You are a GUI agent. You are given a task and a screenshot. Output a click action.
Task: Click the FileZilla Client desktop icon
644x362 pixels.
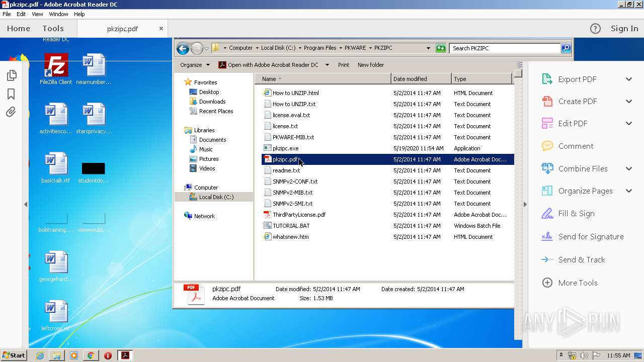(56, 69)
